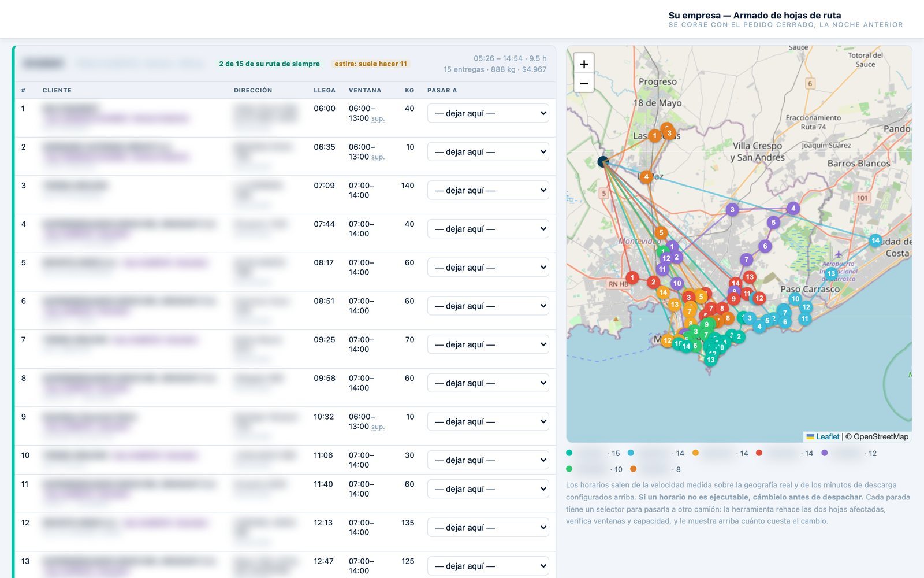
Task: Click the dark depot marker on the map
Action: tap(603, 162)
